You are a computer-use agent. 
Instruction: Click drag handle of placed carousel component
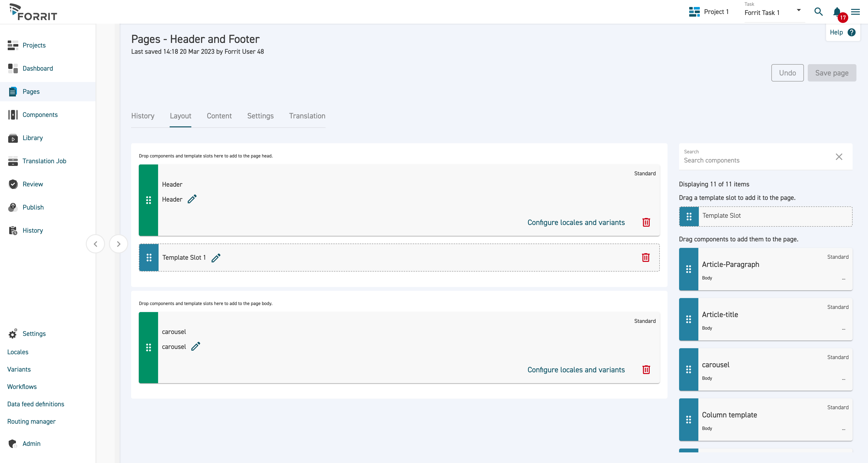148,348
